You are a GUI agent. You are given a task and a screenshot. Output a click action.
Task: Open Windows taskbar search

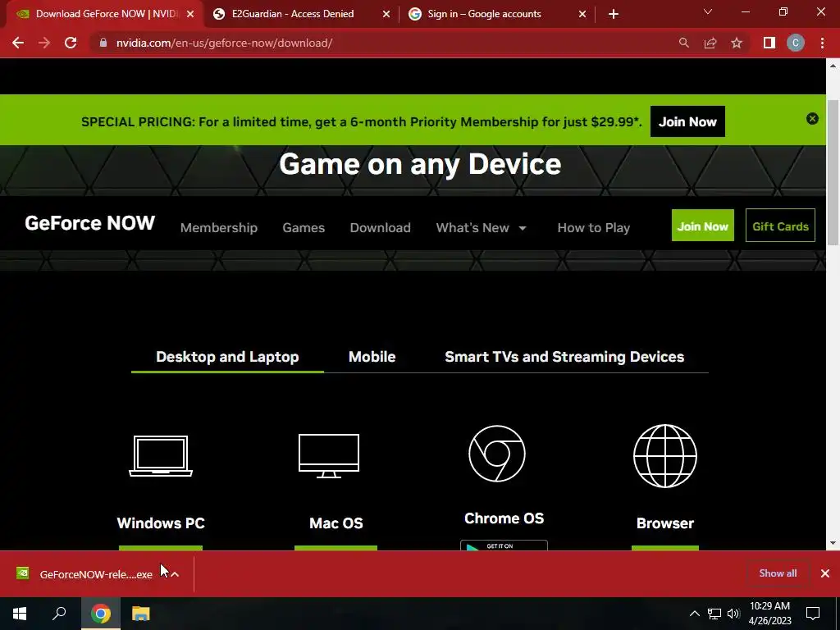coord(59,614)
